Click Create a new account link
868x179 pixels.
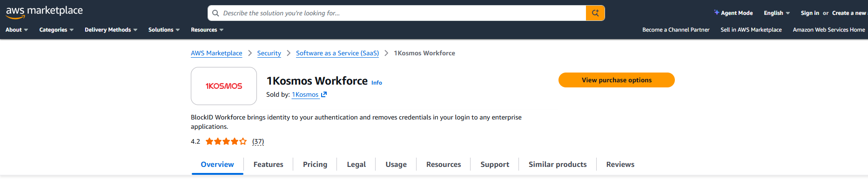(849, 13)
